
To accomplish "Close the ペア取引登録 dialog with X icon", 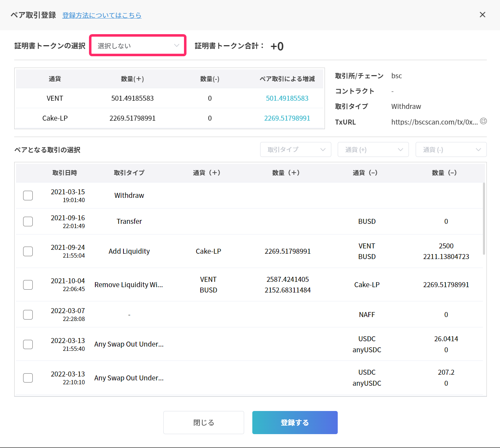I will coord(482,15).
